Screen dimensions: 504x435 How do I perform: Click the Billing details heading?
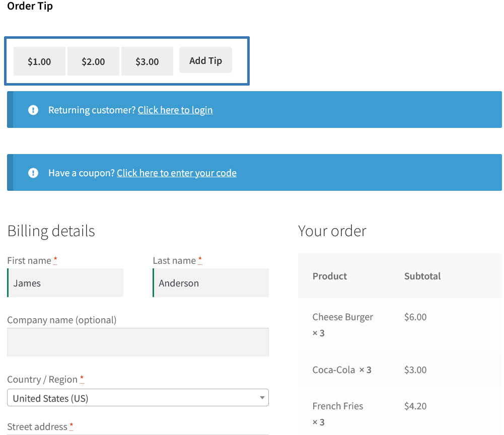pos(51,231)
